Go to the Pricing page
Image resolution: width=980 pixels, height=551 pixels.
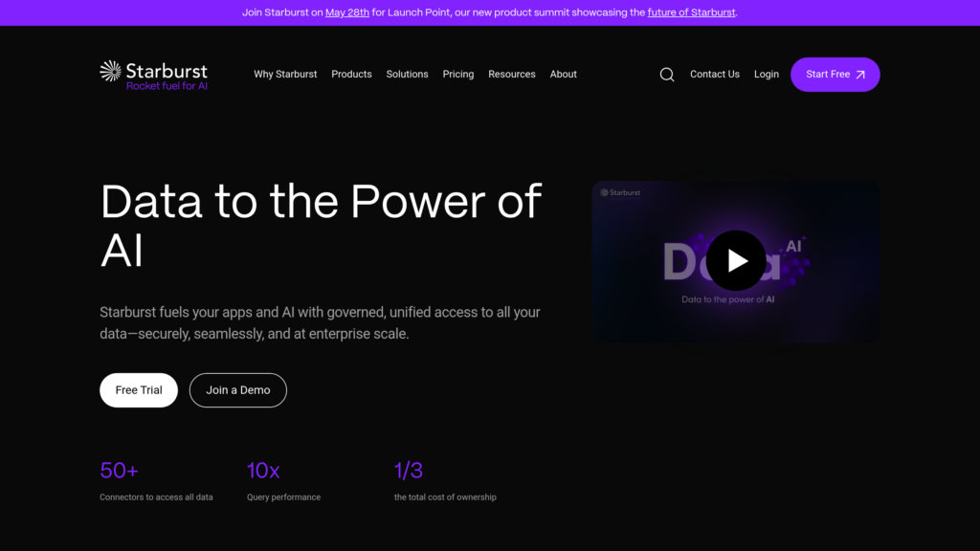point(458,75)
